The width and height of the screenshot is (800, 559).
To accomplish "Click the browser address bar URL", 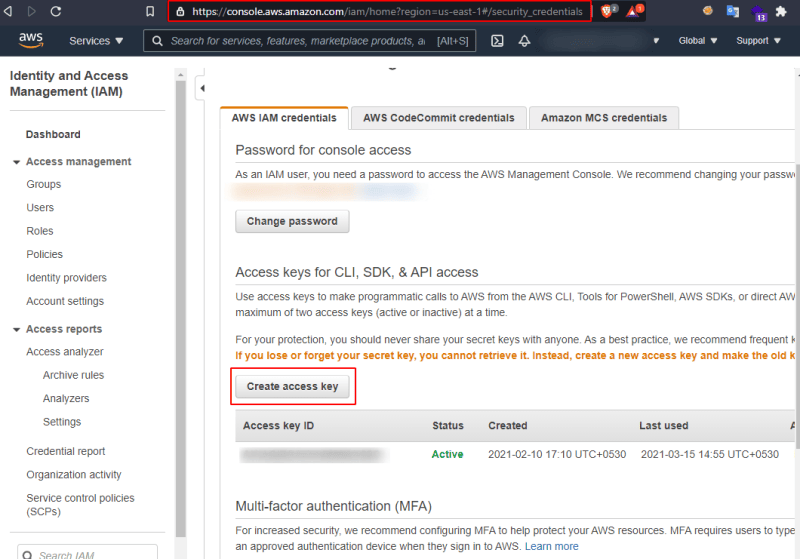I will click(x=387, y=11).
